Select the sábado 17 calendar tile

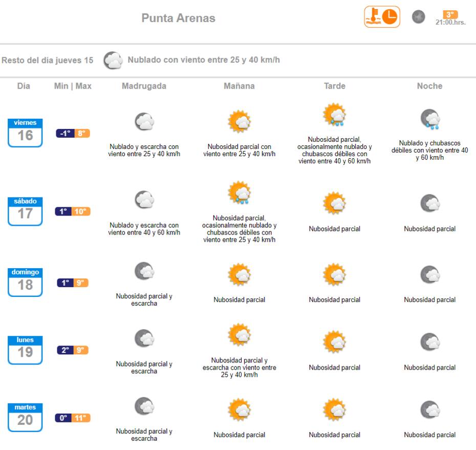25,211
